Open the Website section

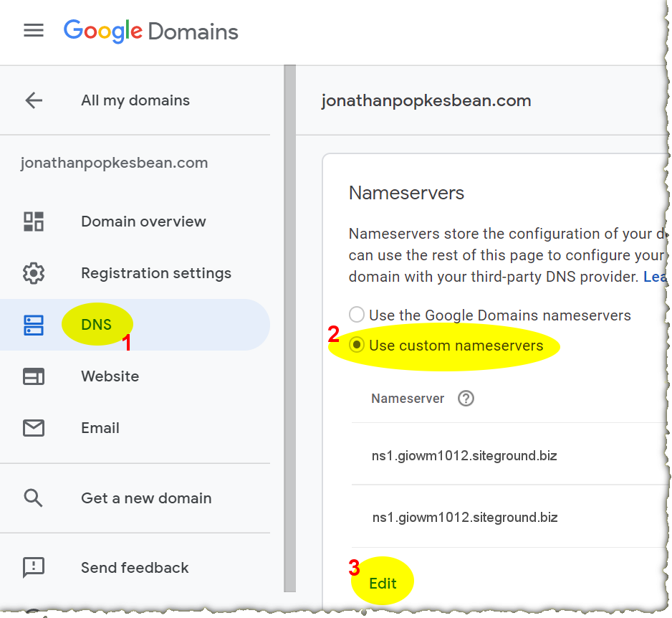click(110, 376)
